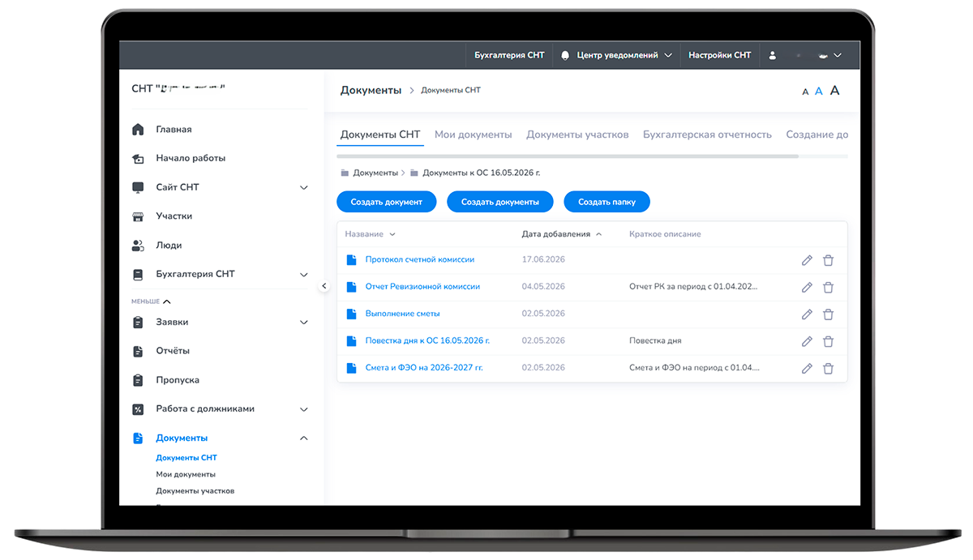This screenshot has width=973, height=560.
Task: Click the bell icon for Центр уведомлений
Action: [x=565, y=56]
